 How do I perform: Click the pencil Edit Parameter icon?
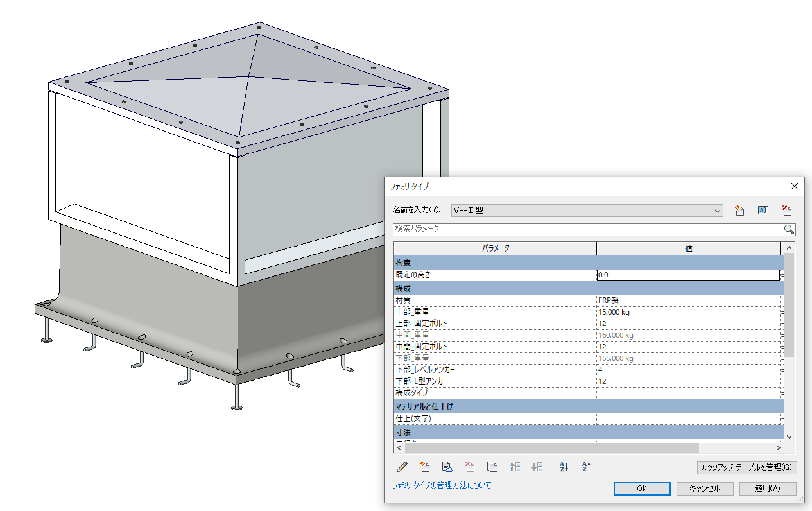402,467
